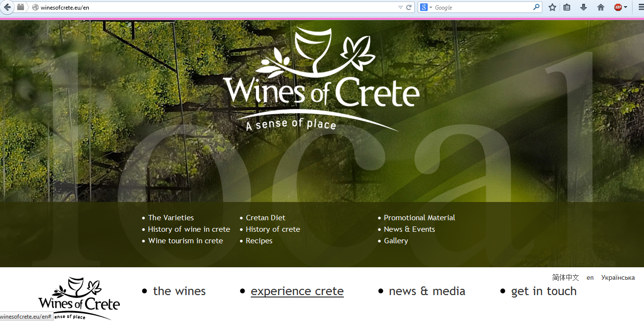
Task: Click the Adblock Plus ABP icon
Action: pyautogui.click(x=618, y=7)
